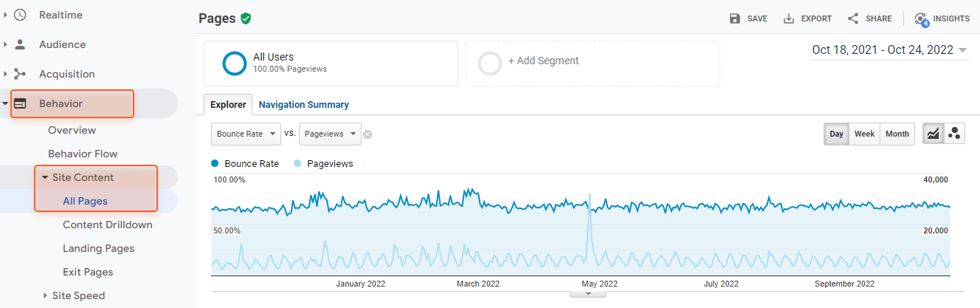Open Behavior Flow report
980x308 pixels.
[x=83, y=154]
